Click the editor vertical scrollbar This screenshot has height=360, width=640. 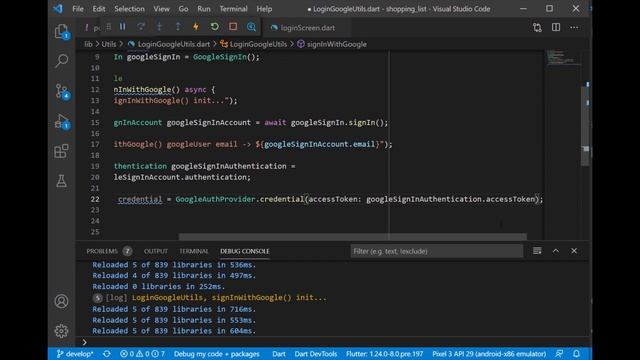coord(585,127)
